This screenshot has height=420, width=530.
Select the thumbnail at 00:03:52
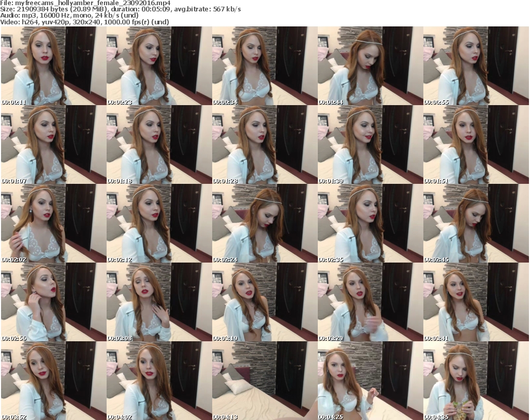tap(53, 381)
